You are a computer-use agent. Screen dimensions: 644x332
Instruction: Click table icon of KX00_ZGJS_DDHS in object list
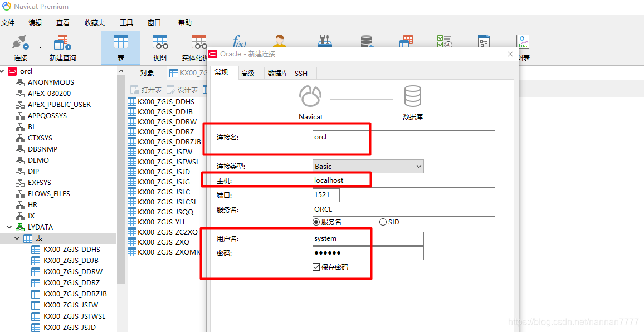pyautogui.click(x=132, y=101)
